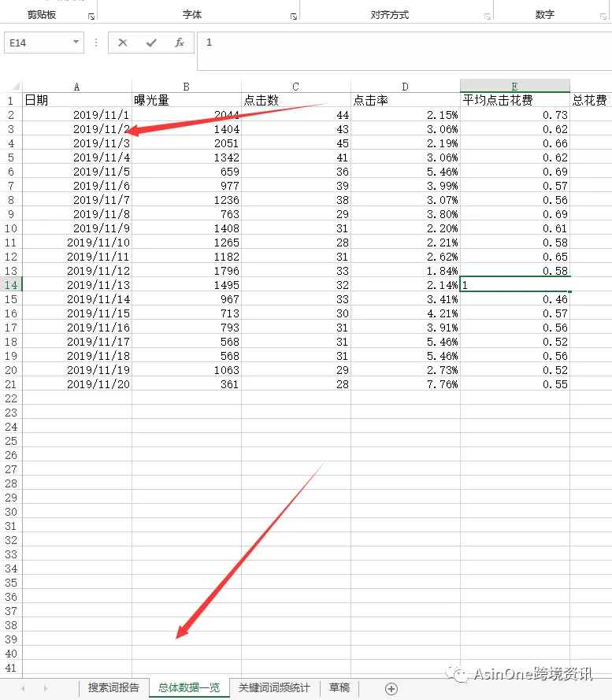Select date cell 2019/11/1
This screenshot has width=612, height=700.
[x=77, y=115]
